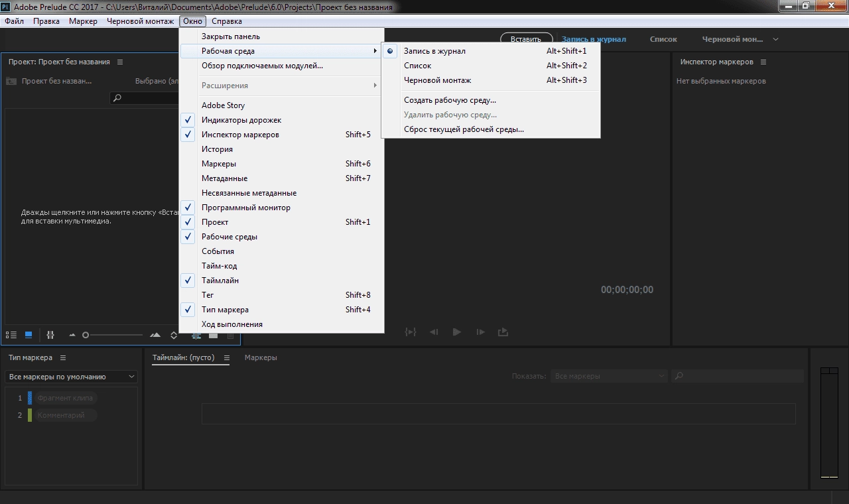Choose История in the Окно menu
Image resolution: width=849 pixels, height=504 pixels.
[281, 149]
